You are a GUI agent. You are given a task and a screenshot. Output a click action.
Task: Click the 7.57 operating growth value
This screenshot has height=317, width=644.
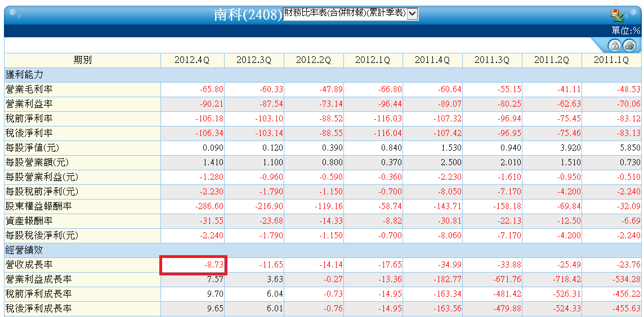216,280
